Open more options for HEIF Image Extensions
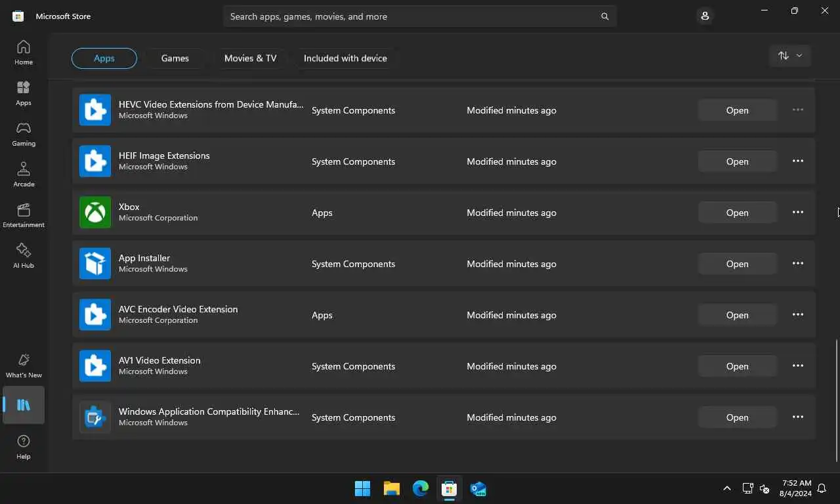Screen dimensions: 840x504 798,161
